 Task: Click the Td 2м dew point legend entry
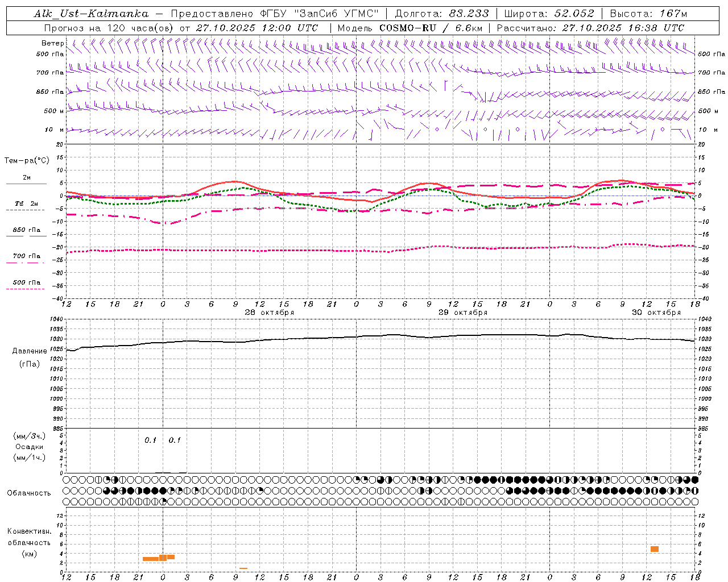26,203
